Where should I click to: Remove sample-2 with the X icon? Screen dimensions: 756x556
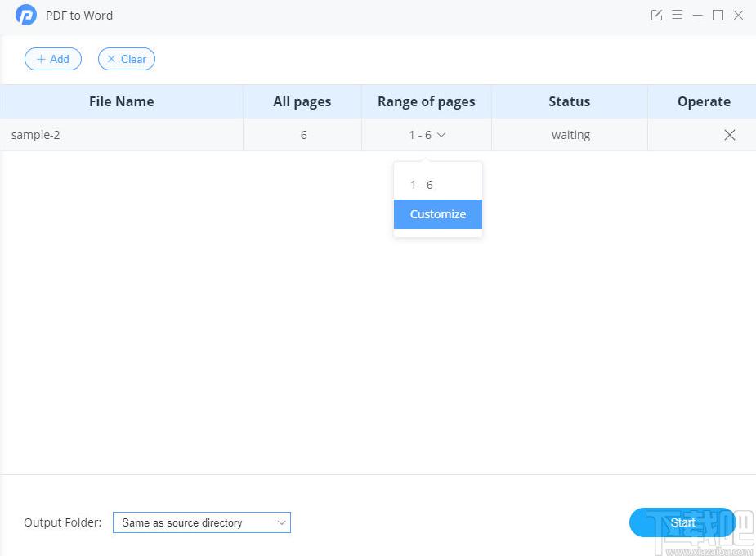tap(730, 135)
